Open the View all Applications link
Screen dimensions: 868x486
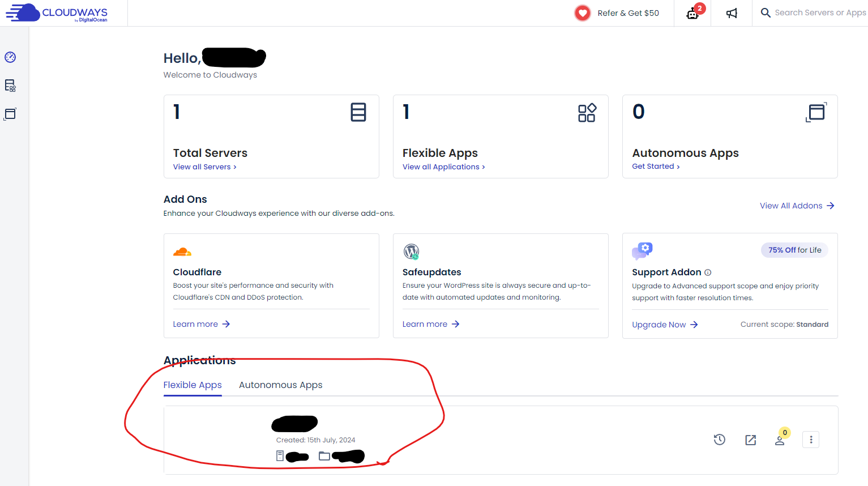(x=444, y=167)
